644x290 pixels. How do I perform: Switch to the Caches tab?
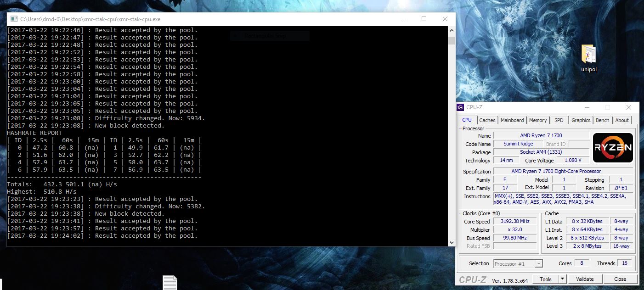point(487,120)
